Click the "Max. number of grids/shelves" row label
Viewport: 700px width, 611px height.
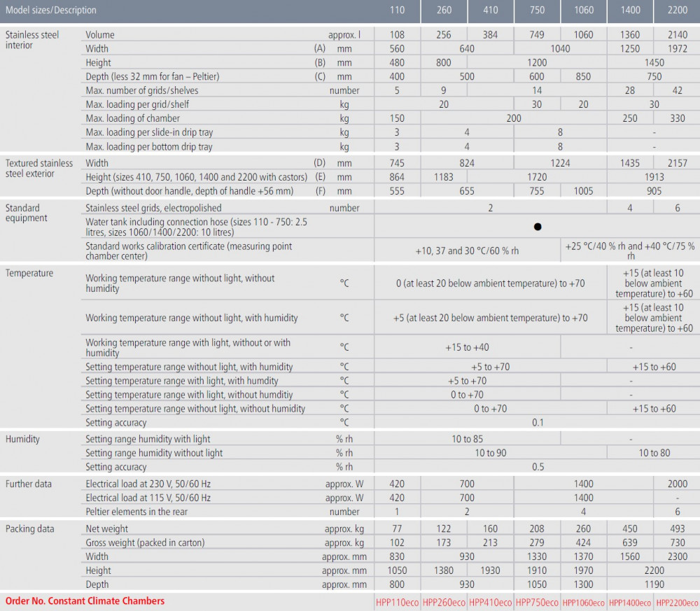(x=142, y=90)
